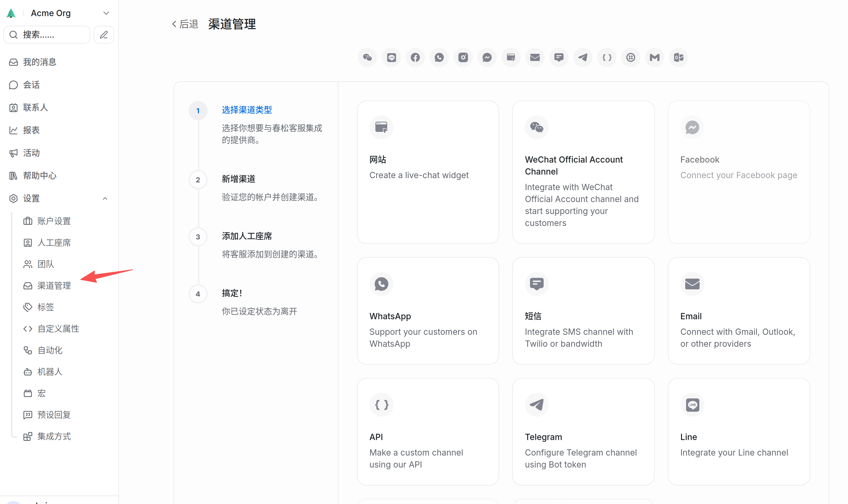
Task: Open 我的消息 in the sidebar
Action: coord(39,62)
